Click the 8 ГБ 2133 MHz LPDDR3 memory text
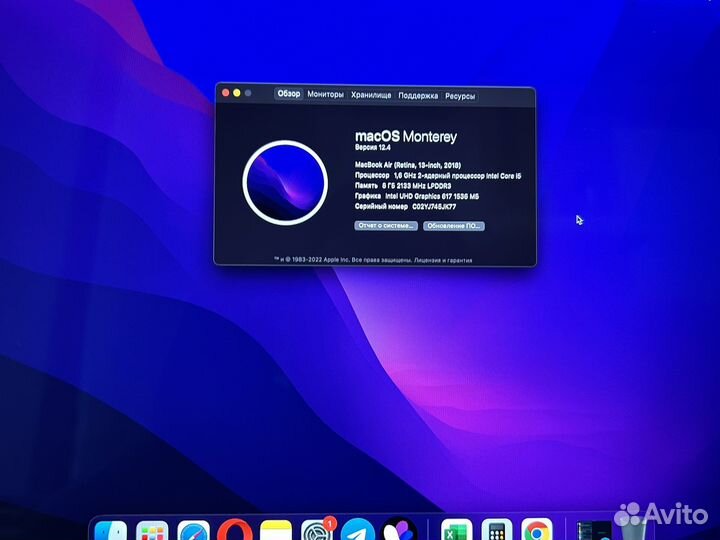The image size is (720, 540). (416, 186)
